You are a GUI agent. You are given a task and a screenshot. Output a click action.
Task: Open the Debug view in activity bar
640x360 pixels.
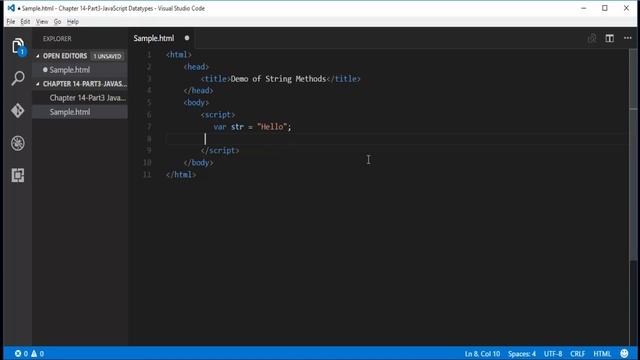coord(18,143)
